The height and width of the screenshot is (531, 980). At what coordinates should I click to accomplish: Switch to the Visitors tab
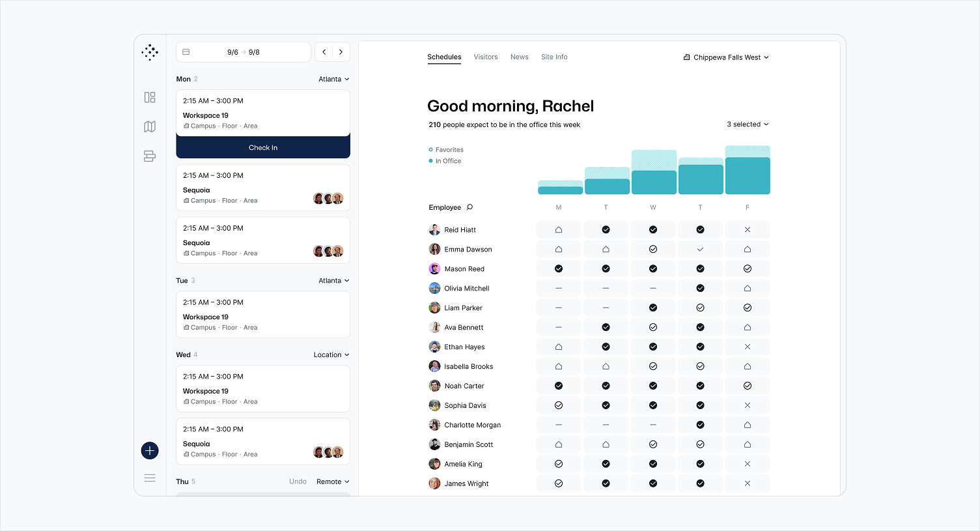(486, 57)
